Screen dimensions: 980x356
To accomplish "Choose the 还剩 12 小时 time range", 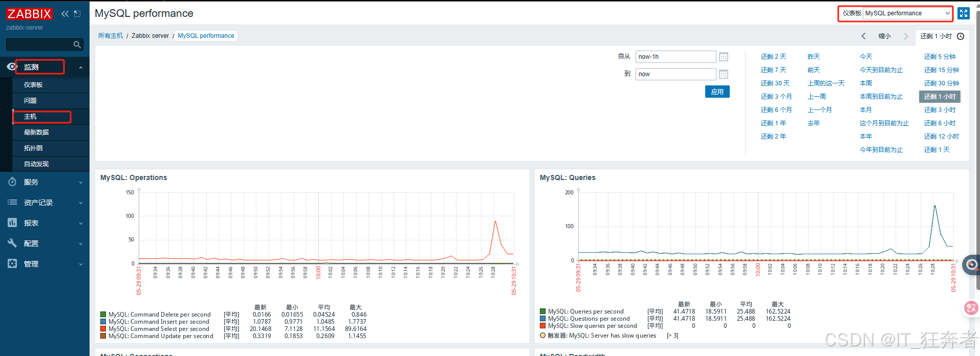I will coord(942,137).
